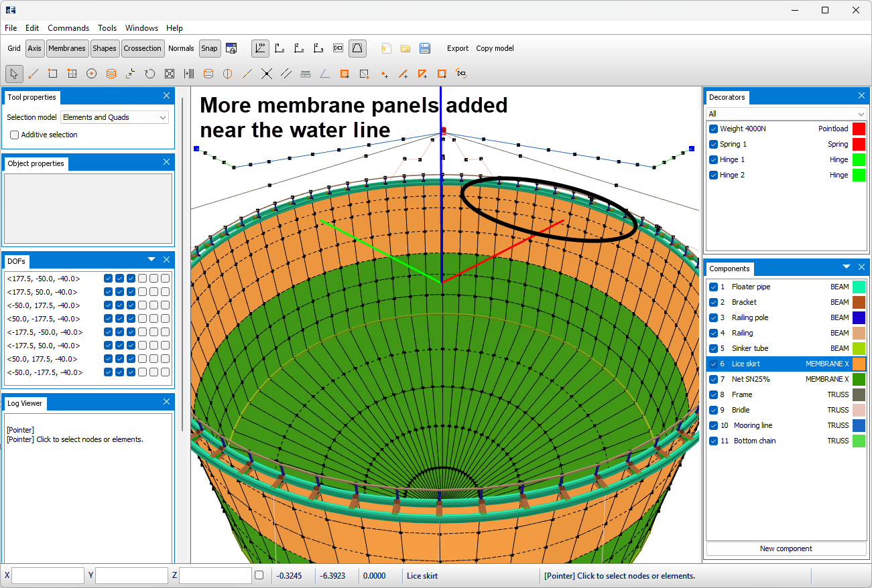Viewport: 872px width, 588px height.
Task: Uncheck the Weight 4000N decorator
Action: click(714, 129)
